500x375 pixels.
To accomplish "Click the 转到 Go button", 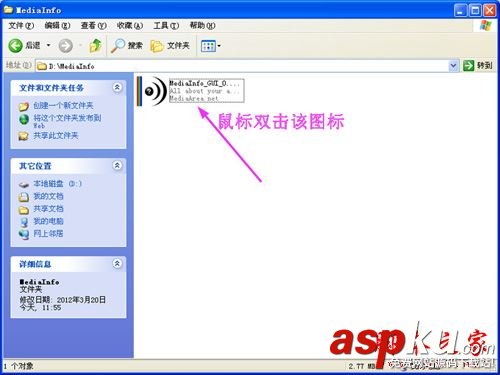I will pos(478,66).
